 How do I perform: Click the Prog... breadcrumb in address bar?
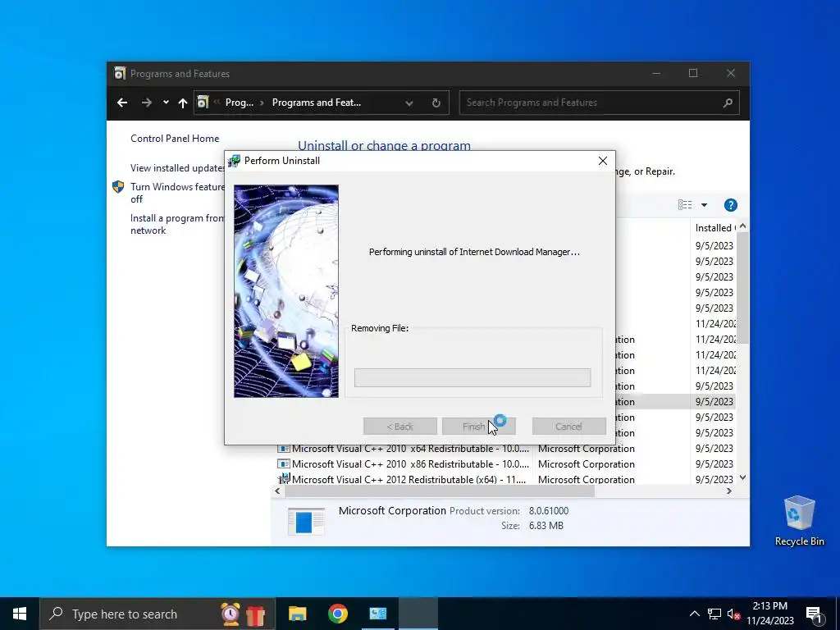coord(239,103)
